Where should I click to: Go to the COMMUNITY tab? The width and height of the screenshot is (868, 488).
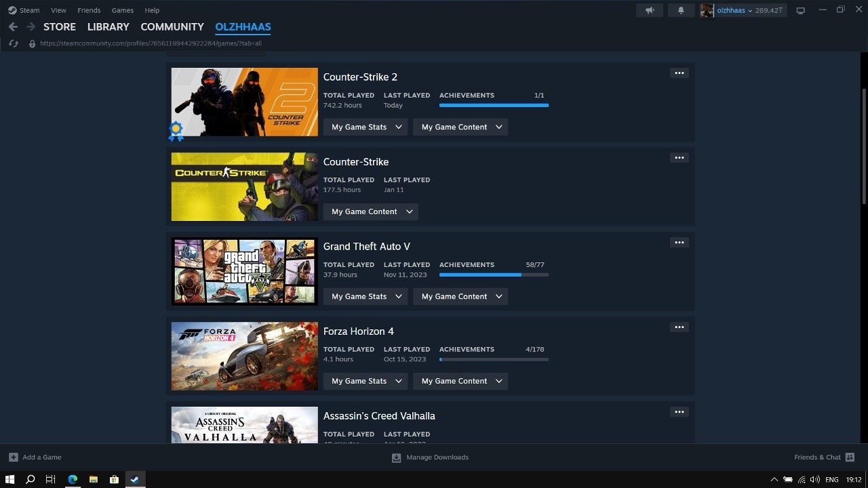pos(172,26)
